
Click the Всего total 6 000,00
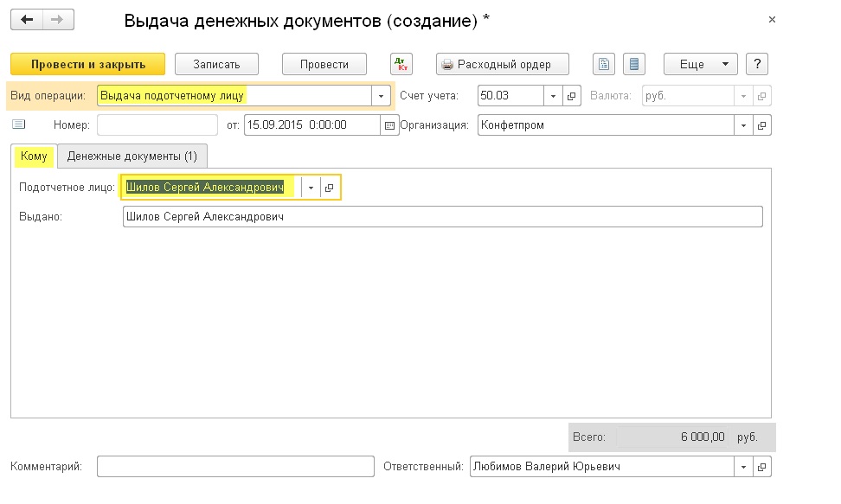[x=671, y=437]
